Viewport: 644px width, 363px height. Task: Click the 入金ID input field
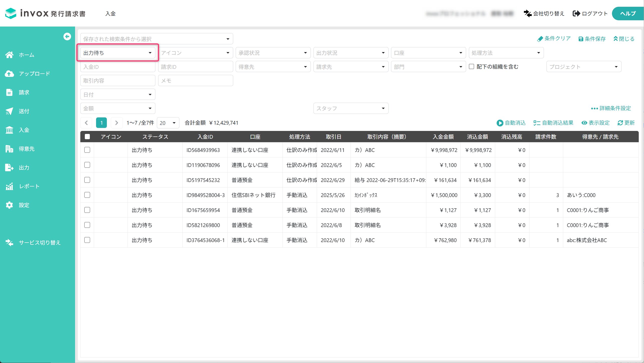coord(118,67)
